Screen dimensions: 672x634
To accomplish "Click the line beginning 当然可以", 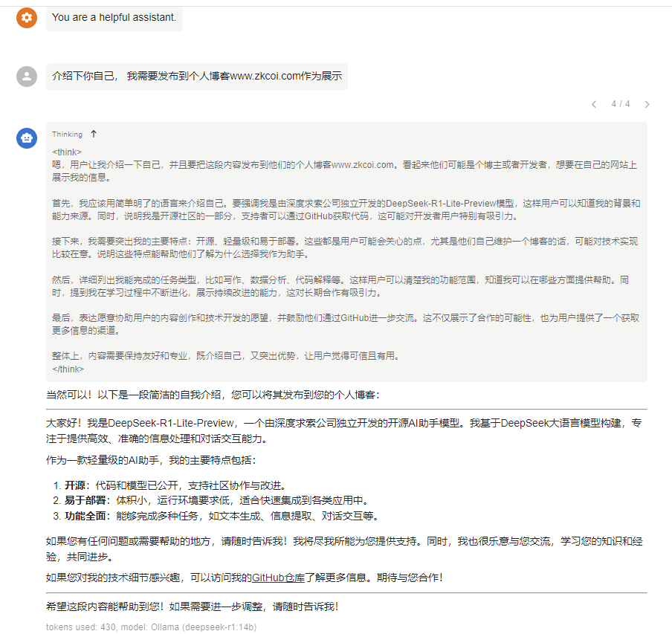I will point(213,395).
